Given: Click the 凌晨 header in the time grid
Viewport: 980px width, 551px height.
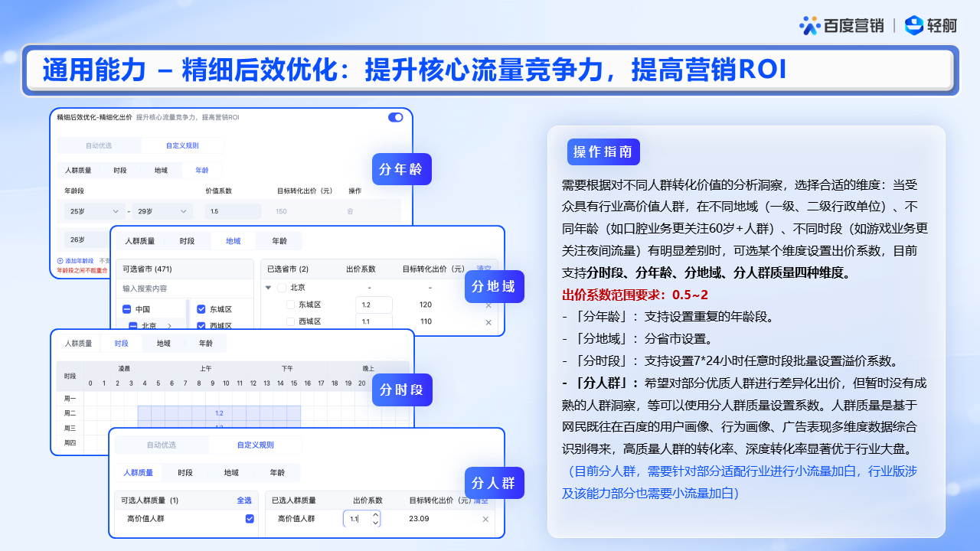Looking at the screenshot, I should coord(124,368).
